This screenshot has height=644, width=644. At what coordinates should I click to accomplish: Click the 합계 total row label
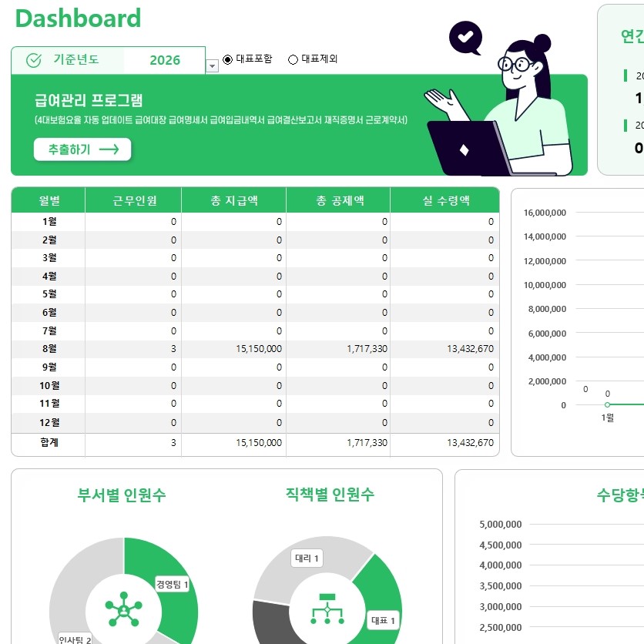click(x=49, y=442)
